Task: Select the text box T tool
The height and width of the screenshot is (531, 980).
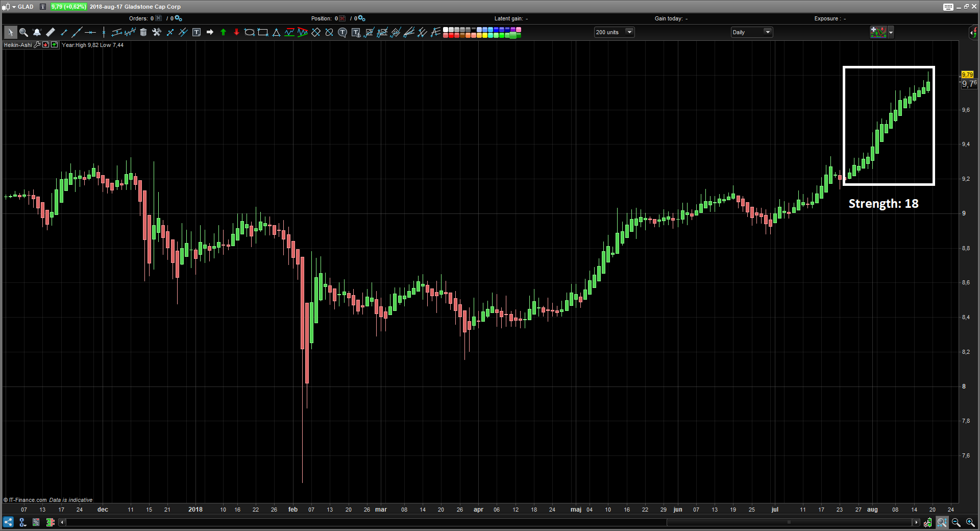Action: tap(197, 32)
